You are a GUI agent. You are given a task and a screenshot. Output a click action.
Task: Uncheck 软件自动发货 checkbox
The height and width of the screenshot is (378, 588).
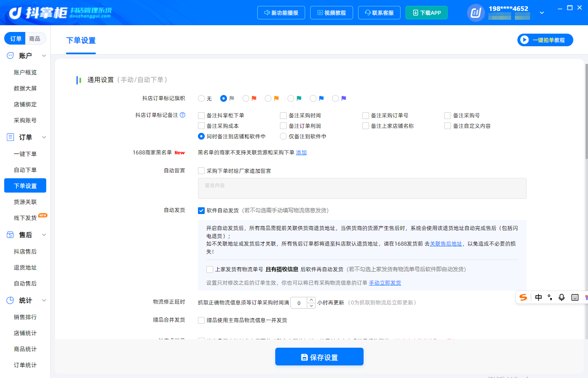point(201,211)
